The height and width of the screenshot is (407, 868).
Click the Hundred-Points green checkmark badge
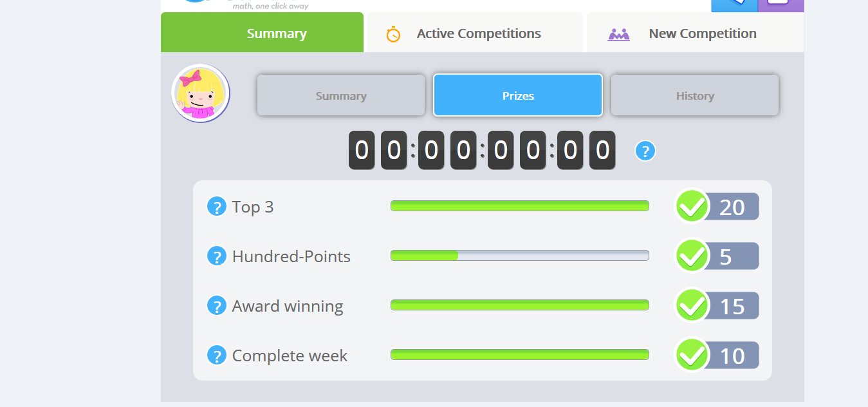click(692, 256)
